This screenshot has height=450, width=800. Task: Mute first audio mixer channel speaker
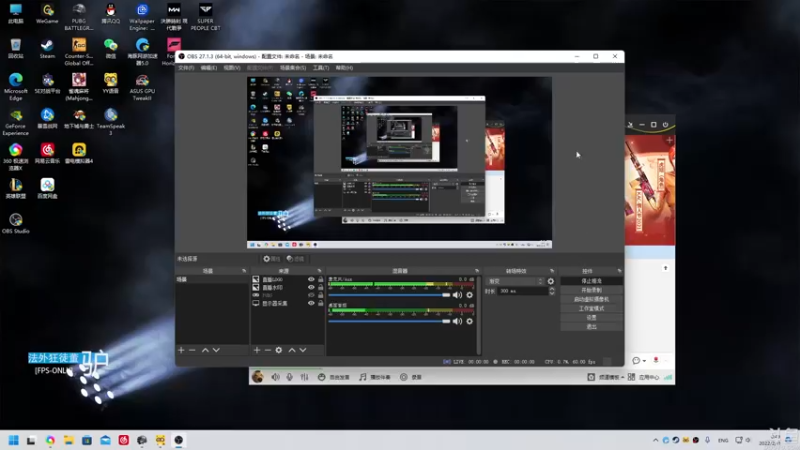[457, 295]
